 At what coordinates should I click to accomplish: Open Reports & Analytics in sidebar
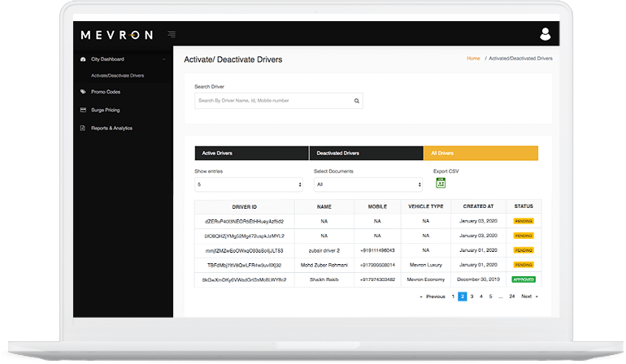pos(112,128)
